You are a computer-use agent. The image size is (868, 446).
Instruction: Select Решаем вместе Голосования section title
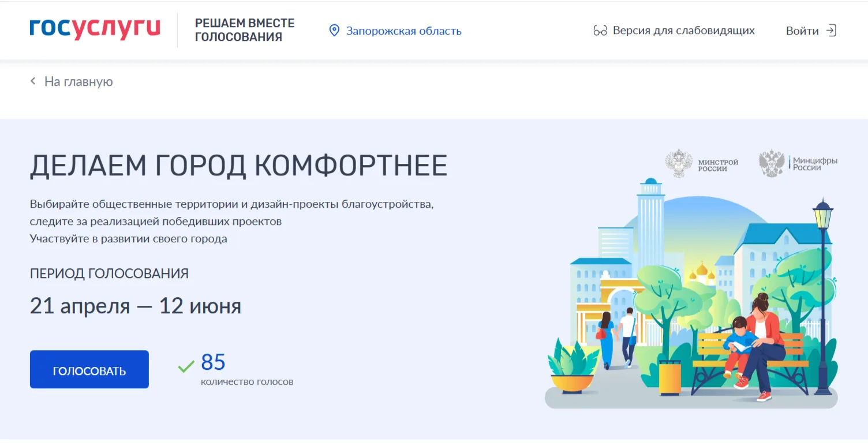245,30
